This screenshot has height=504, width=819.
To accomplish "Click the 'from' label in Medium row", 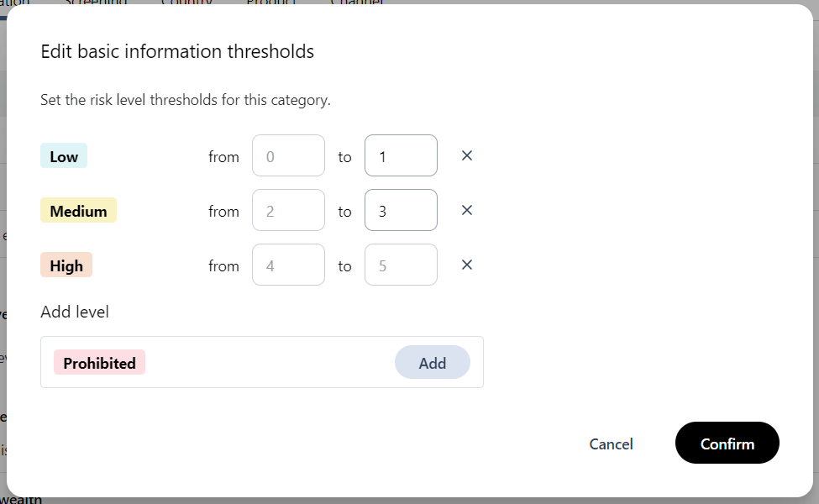I will pos(223,212).
